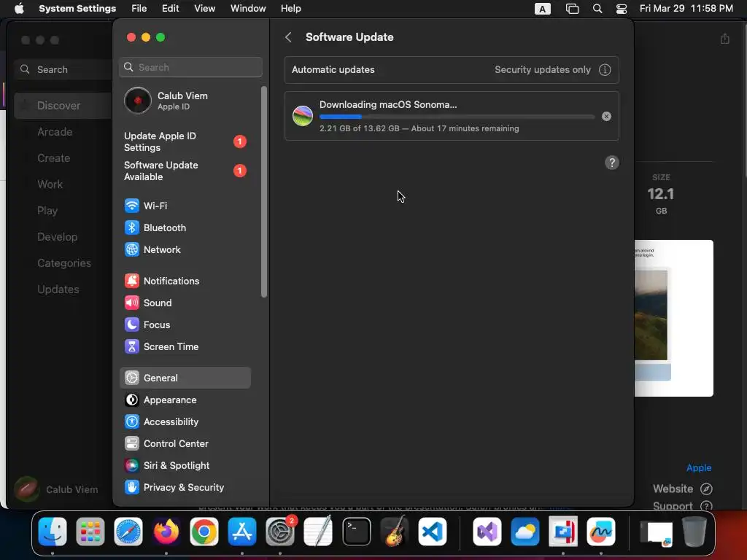Open Firefox from the Dock

click(166, 532)
